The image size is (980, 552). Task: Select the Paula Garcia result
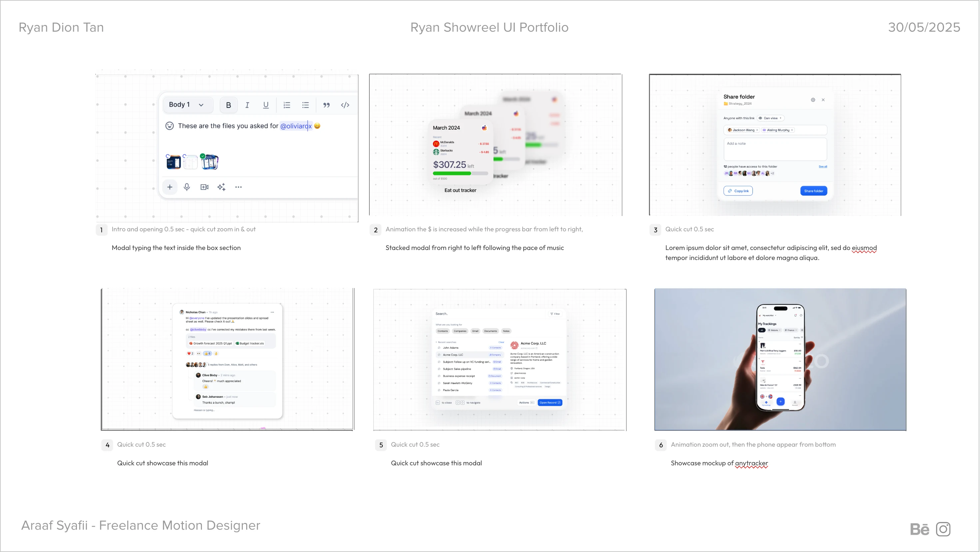(x=470, y=390)
